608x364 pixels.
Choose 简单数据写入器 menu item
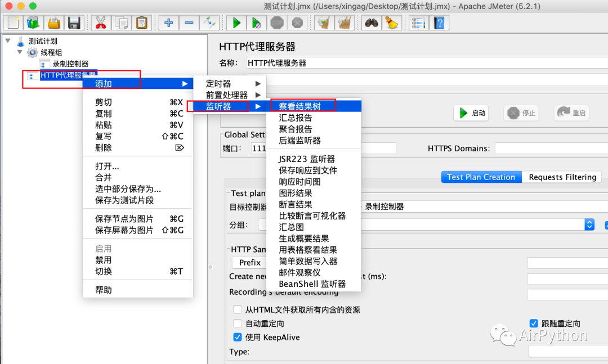(314, 261)
